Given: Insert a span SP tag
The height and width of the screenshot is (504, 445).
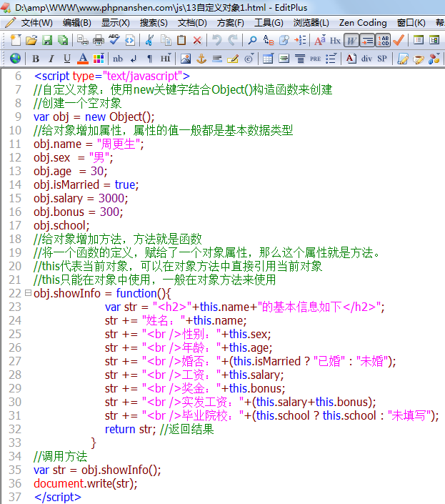Looking at the screenshot, I should point(382,59).
